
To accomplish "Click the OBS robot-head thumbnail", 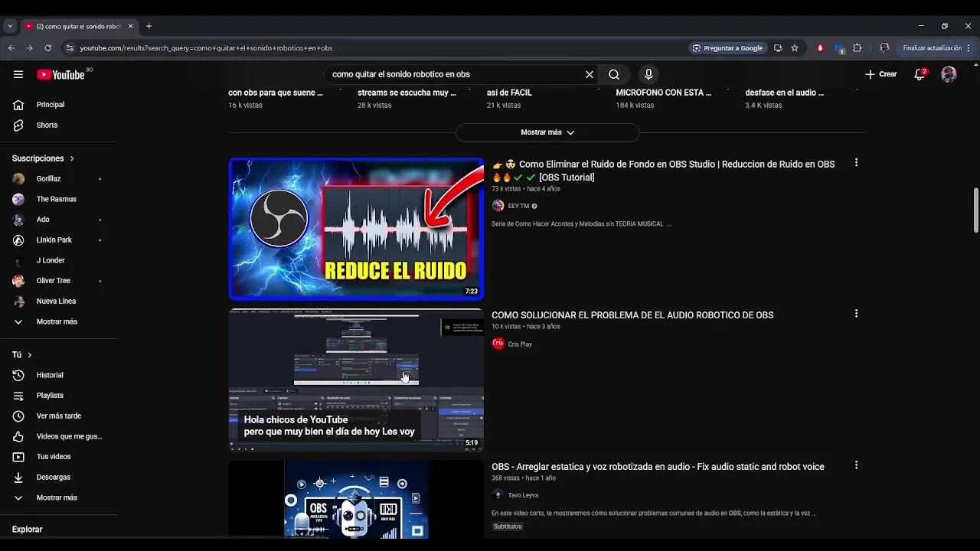I will pyautogui.click(x=356, y=499).
